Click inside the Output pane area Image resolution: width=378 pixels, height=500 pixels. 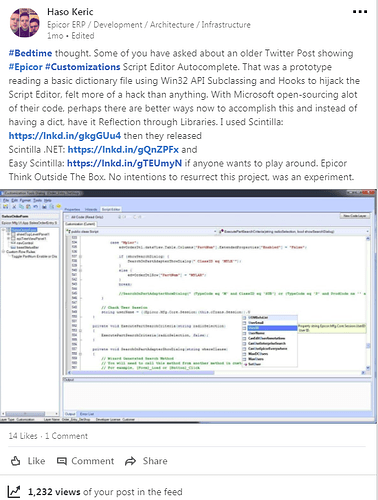click(x=217, y=396)
